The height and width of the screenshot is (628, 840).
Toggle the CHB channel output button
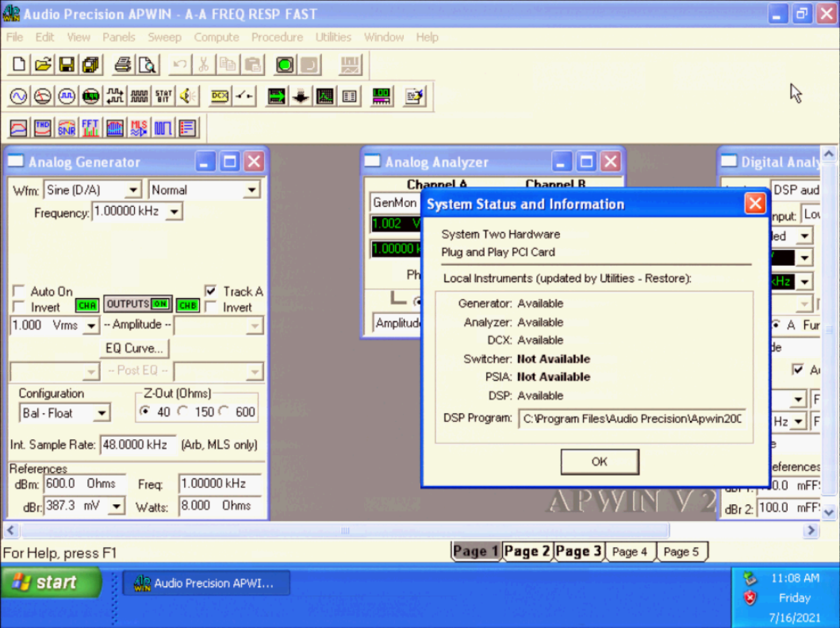click(187, 305)
